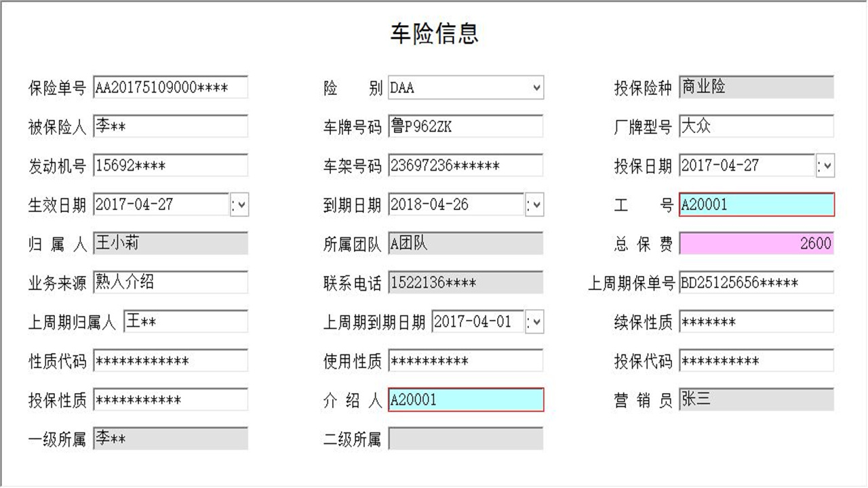Viewport: 868px width, 488px height.
Task: Select the 上周期保单号 input box
Action: 756,283
